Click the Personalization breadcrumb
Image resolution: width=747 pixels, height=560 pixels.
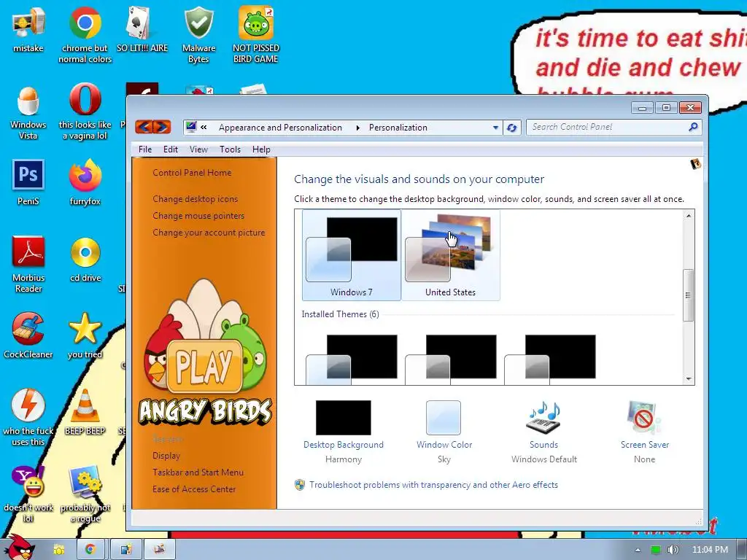(x=398, y=128)
